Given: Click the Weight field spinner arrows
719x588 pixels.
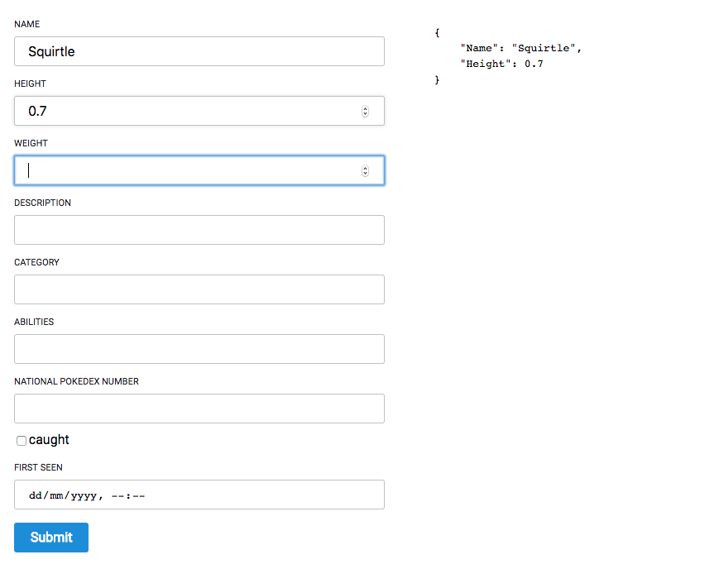Looking at the screenshot, I should pos(365,171).
